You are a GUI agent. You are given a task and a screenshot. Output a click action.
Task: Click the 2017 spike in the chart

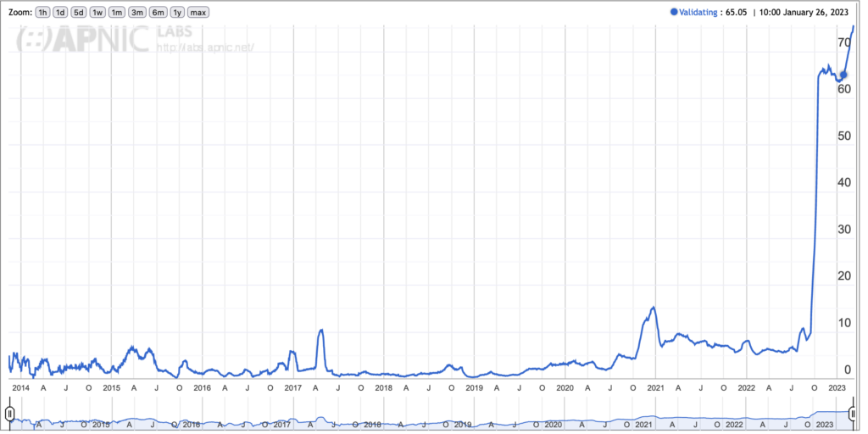(x=320, y=331)
